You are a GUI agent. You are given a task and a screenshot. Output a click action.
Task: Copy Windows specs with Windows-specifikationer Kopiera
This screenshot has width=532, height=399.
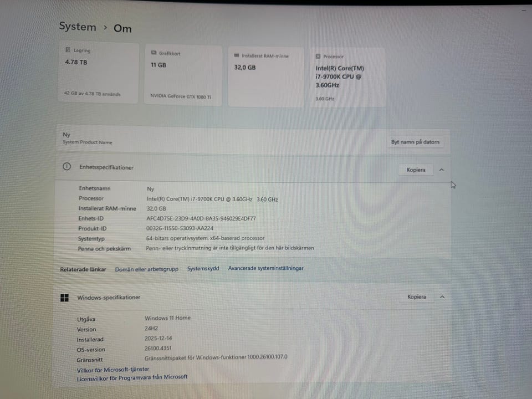[x=416, y=297]
